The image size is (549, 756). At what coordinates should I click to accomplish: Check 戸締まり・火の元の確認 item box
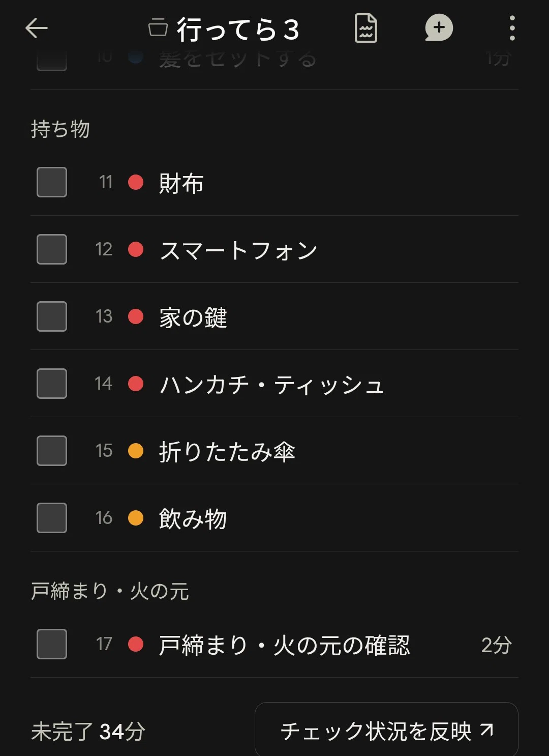click(x=52, y=644)
